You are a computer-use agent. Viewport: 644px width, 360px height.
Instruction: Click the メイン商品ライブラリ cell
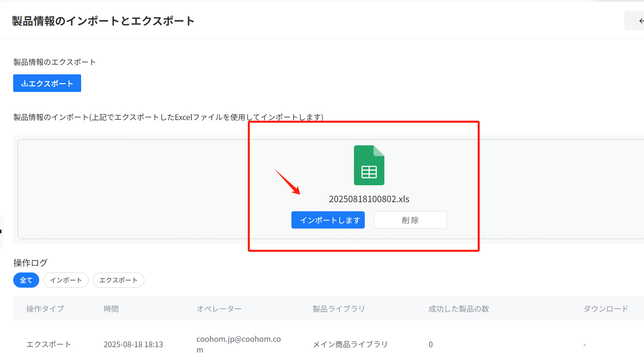coord(350,344)
